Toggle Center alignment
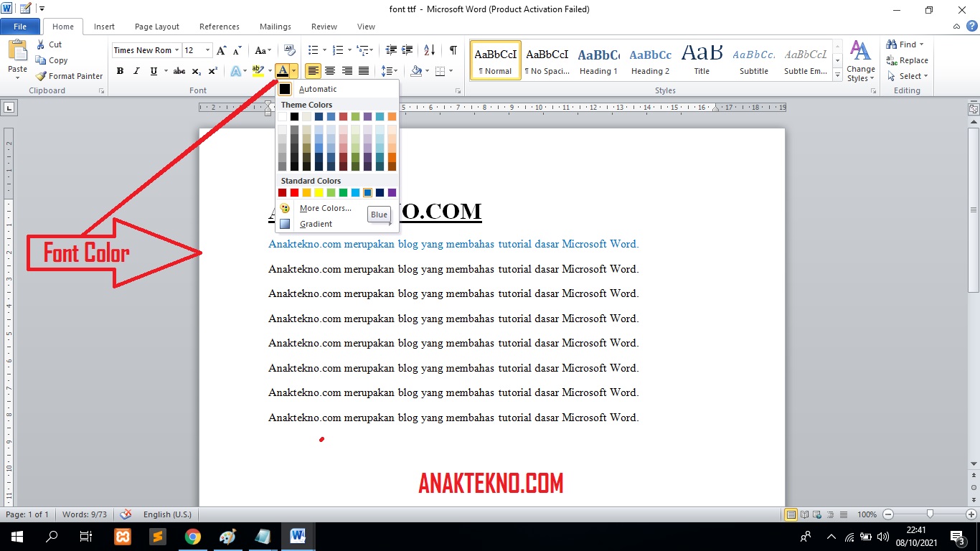980x551 pixels. tap(330, 71)
